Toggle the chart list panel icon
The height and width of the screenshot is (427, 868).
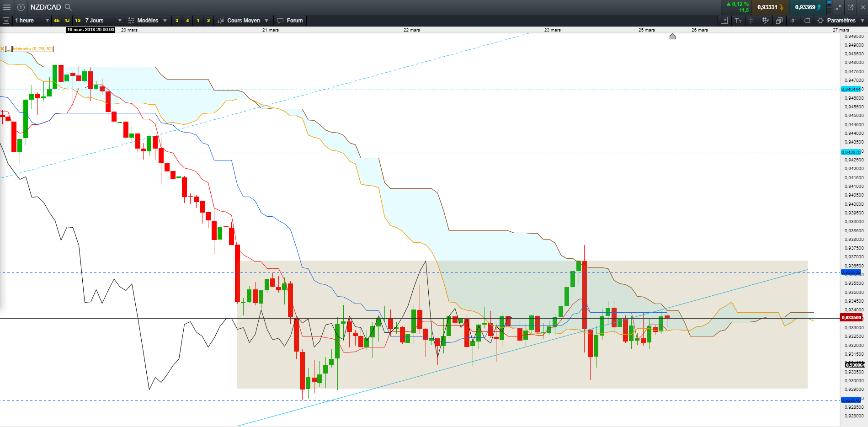coord(6,21)
